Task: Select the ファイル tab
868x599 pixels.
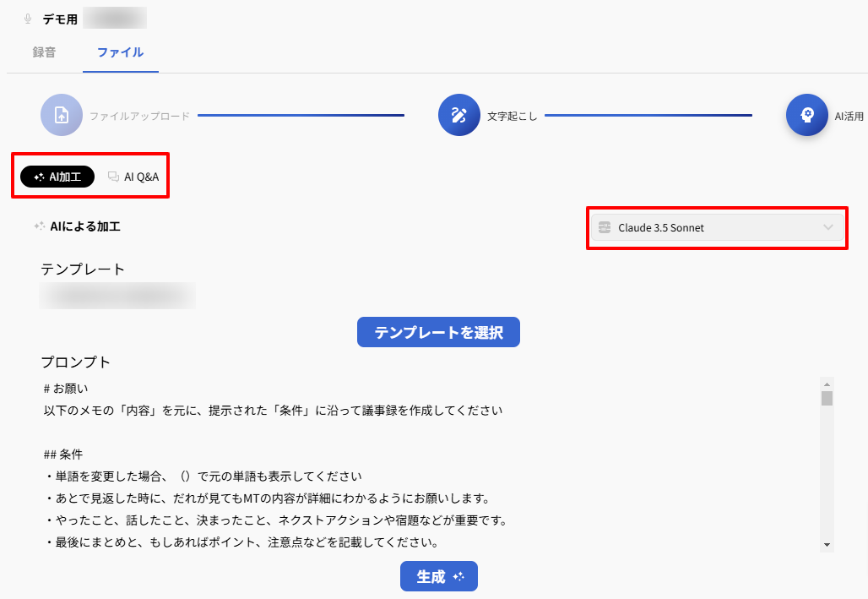Action: [120, 52]
